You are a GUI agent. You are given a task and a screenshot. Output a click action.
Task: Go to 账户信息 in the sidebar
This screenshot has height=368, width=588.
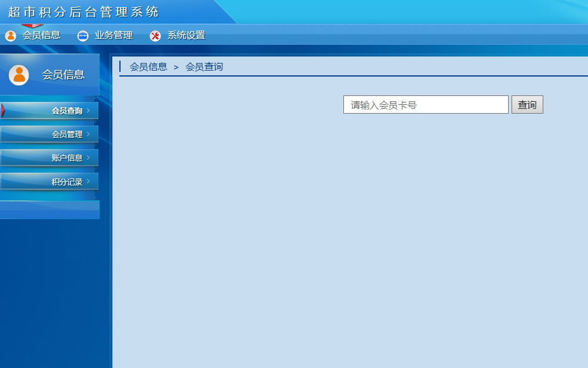tap(66, 158)
